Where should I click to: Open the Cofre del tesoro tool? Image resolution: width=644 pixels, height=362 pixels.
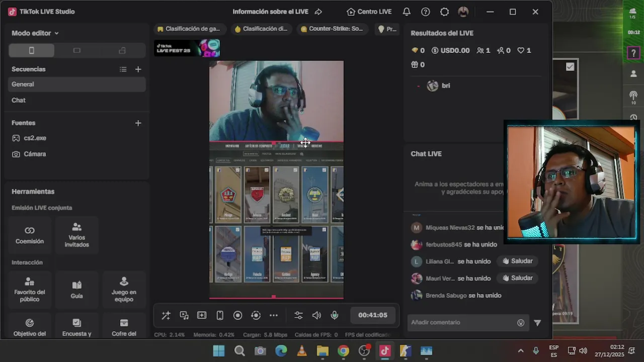click(124, 326)
